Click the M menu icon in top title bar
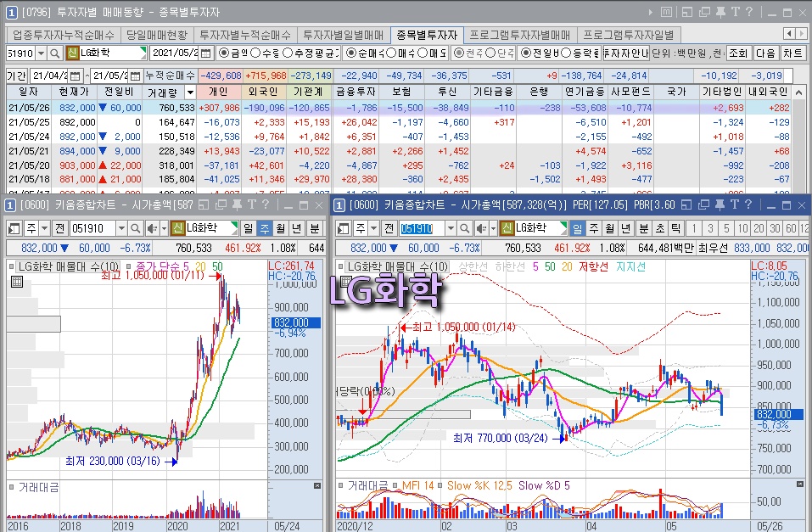 pyautogui.click(x=666, y=12)
